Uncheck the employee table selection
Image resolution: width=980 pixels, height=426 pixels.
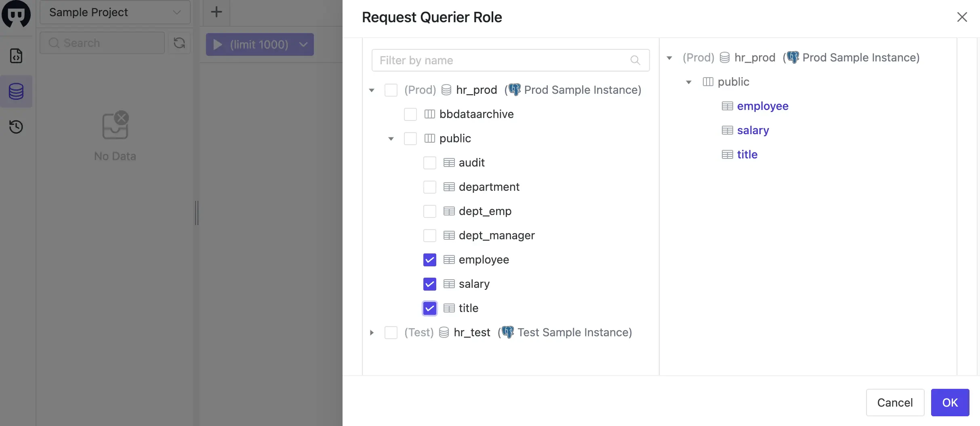[x=429, y=260]
